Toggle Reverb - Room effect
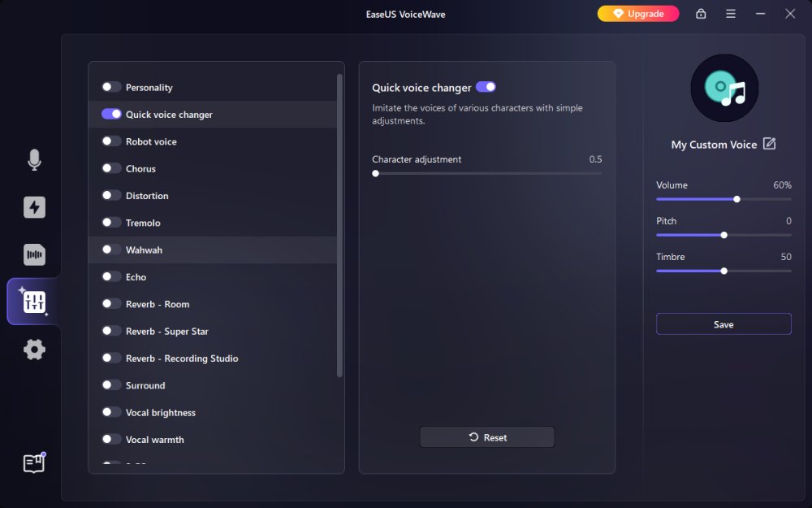 111,303
